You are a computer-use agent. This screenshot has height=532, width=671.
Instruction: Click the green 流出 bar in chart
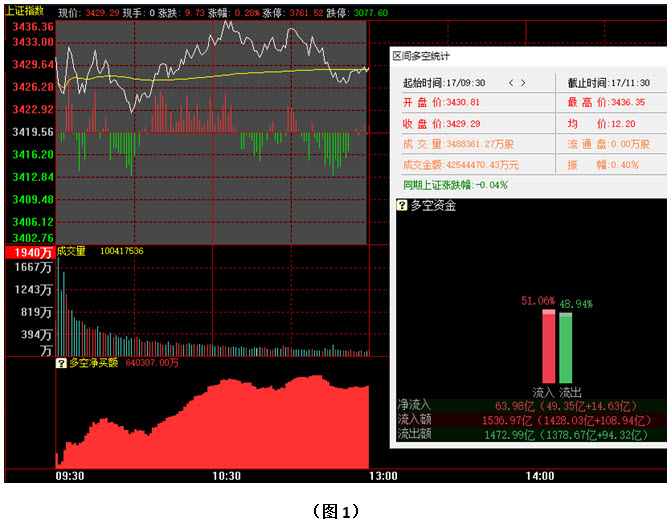565,348
